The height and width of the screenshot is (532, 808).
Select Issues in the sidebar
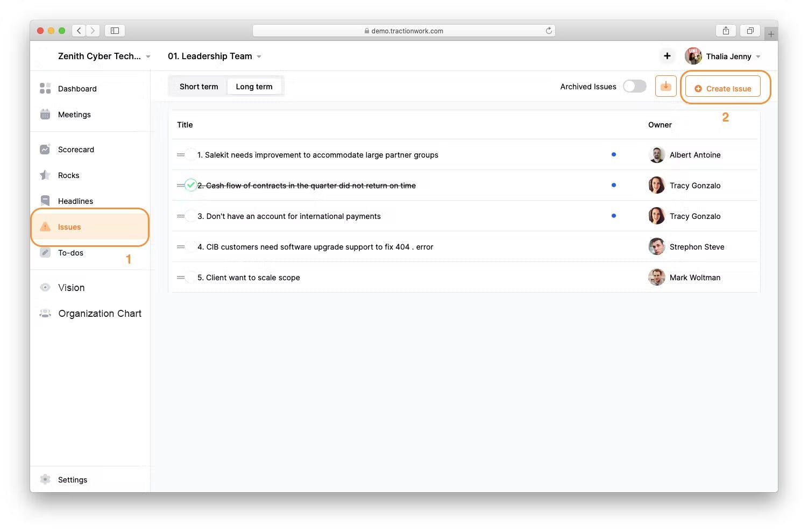coord(89,227)
